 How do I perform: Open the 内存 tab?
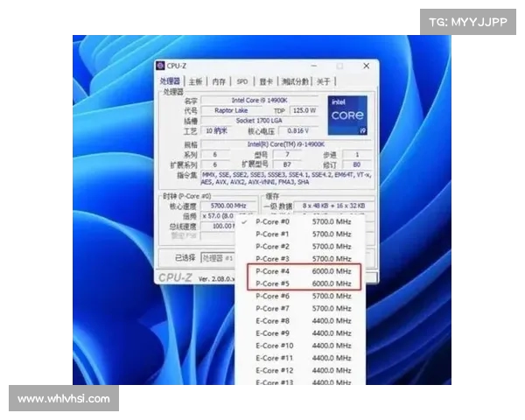(x=219, y=81)
